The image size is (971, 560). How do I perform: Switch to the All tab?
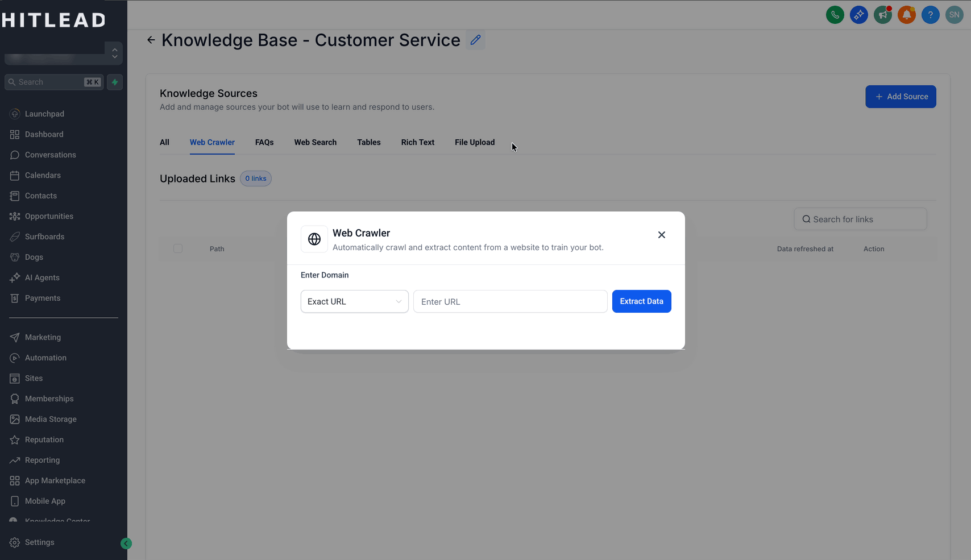pyautogui.click(x=164, y=142)
